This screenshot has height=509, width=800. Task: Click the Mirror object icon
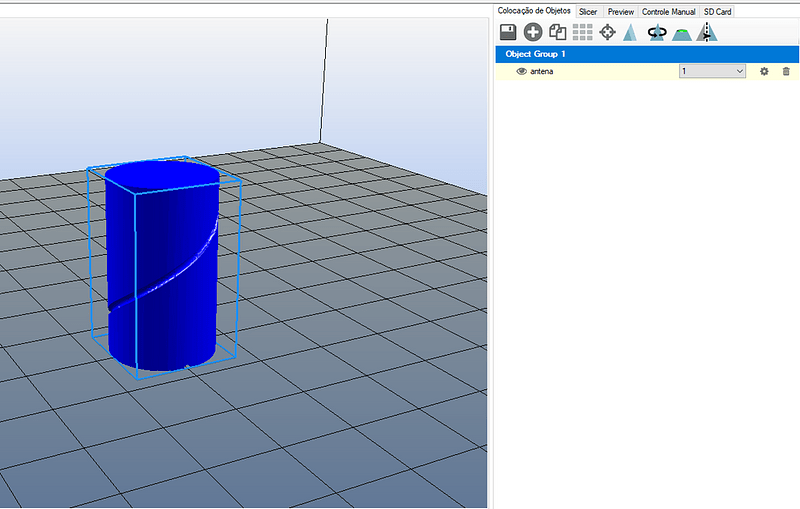point(707,32)
